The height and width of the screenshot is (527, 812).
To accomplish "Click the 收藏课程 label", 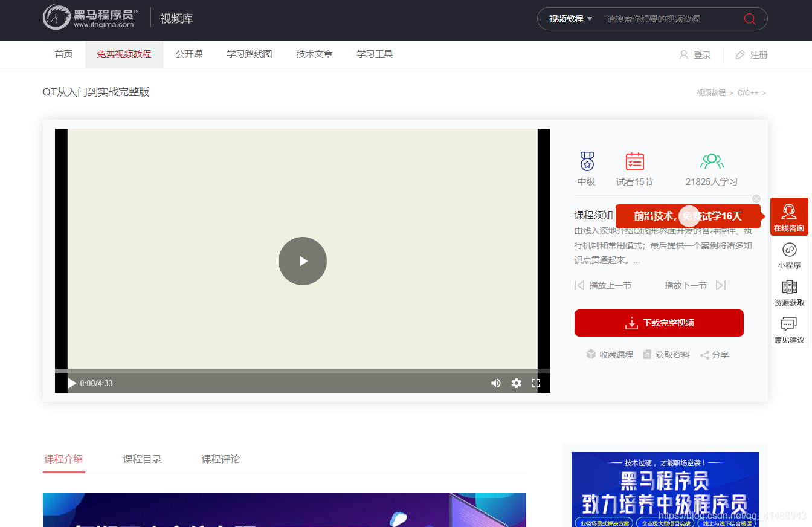I will click(616, 355).
